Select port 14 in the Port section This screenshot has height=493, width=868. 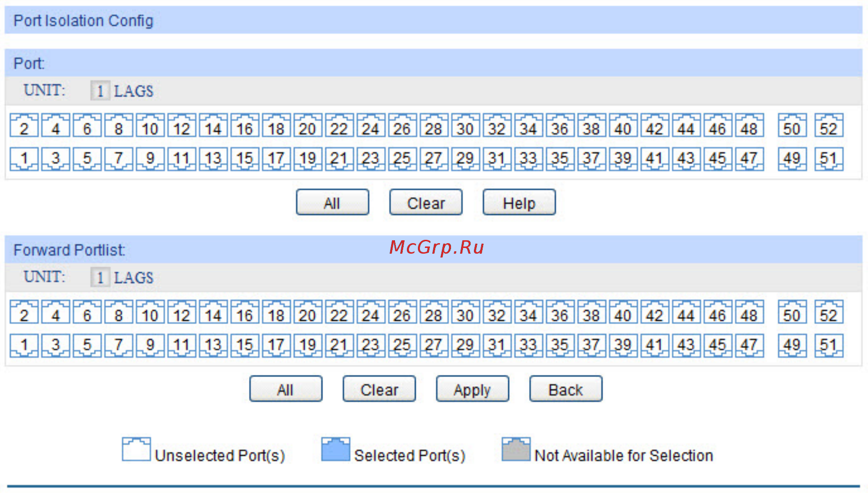214,126
